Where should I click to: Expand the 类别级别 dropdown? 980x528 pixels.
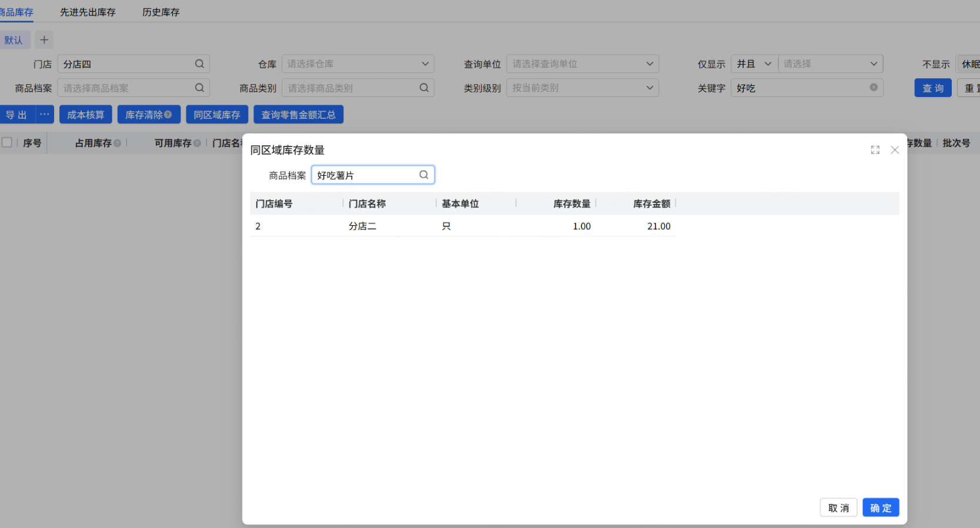tap(583, 88)
